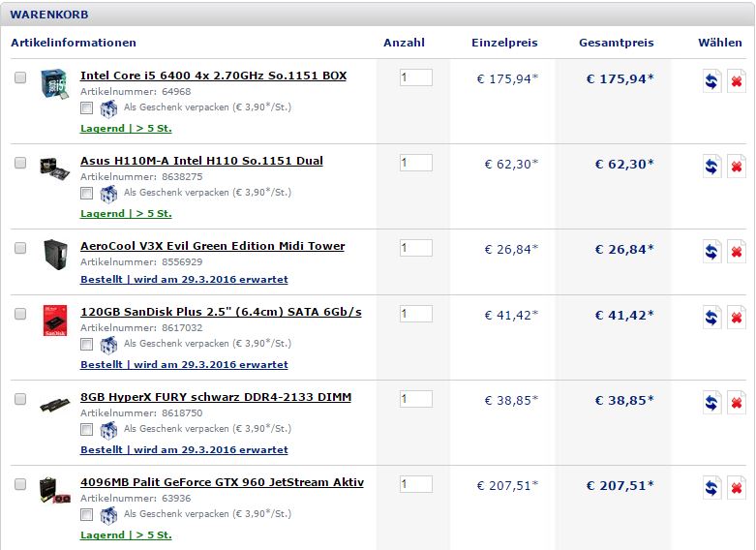Remove Intel Core i5 6400 with red X

(x=737, y=81)
